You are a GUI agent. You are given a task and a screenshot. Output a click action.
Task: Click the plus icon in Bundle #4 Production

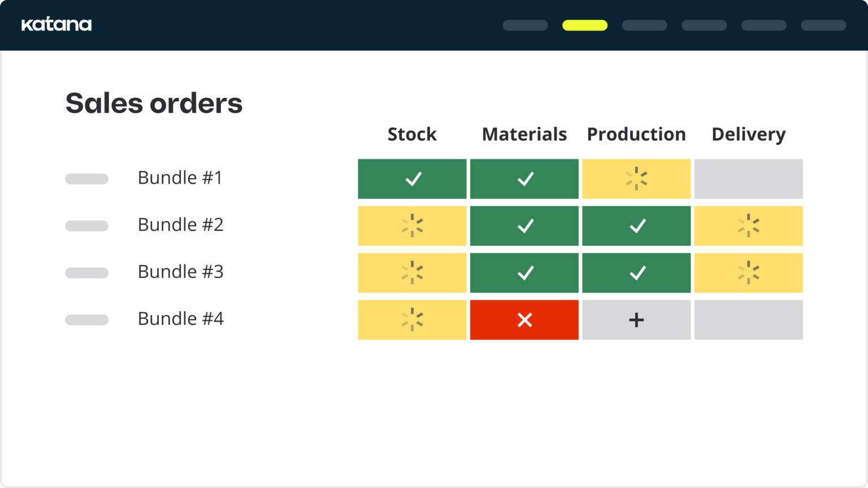point(636,320)
